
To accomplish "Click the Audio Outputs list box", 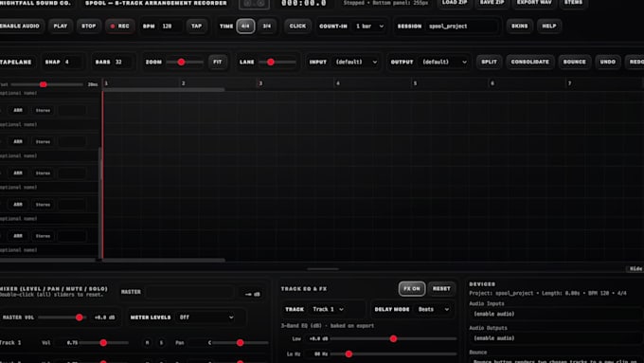I will coord(556,338).
